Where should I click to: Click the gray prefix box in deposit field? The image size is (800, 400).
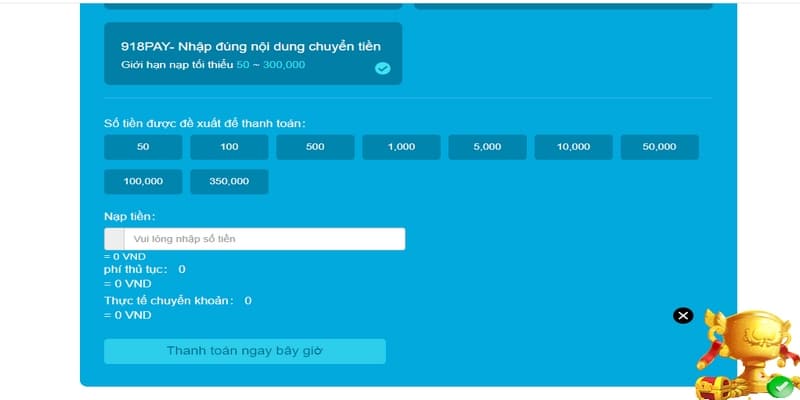click(114, 239)
